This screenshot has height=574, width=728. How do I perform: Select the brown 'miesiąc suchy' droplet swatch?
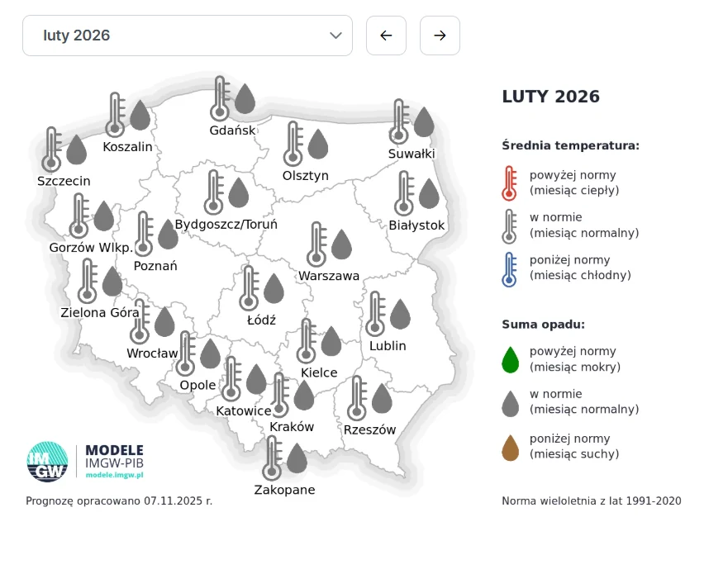point(511,446)
